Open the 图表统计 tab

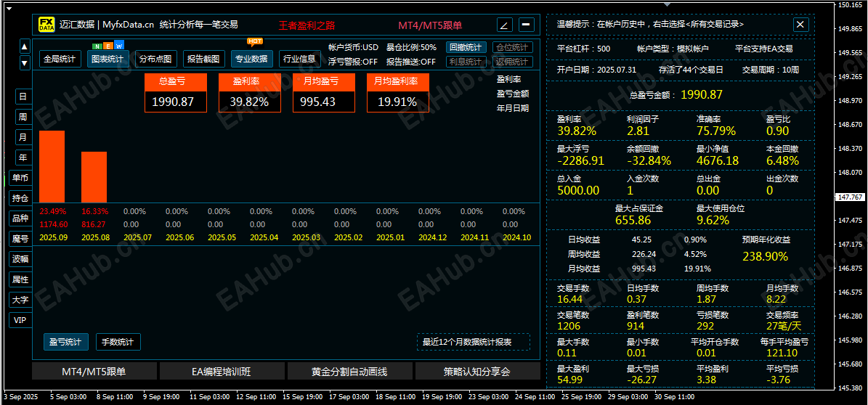[x=108, y=59]
